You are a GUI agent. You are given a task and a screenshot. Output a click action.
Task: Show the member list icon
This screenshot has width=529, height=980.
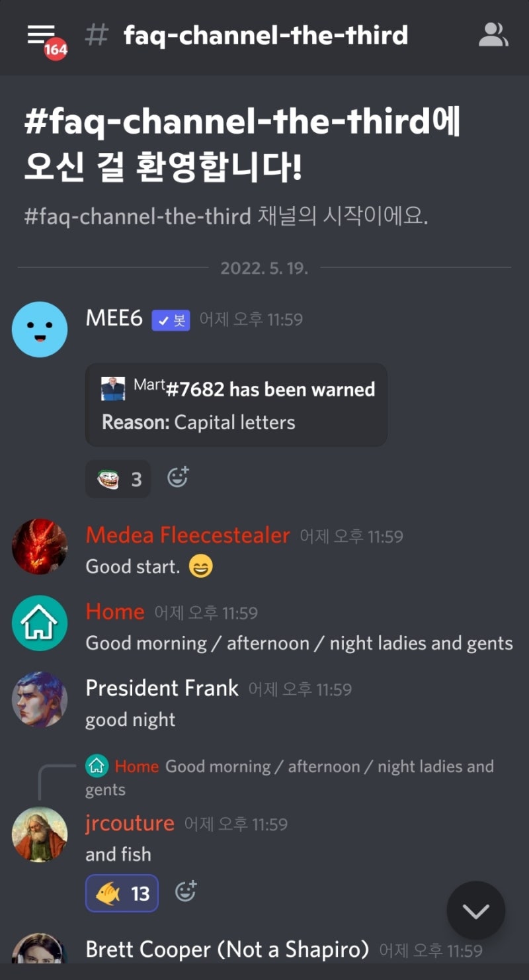493,35
